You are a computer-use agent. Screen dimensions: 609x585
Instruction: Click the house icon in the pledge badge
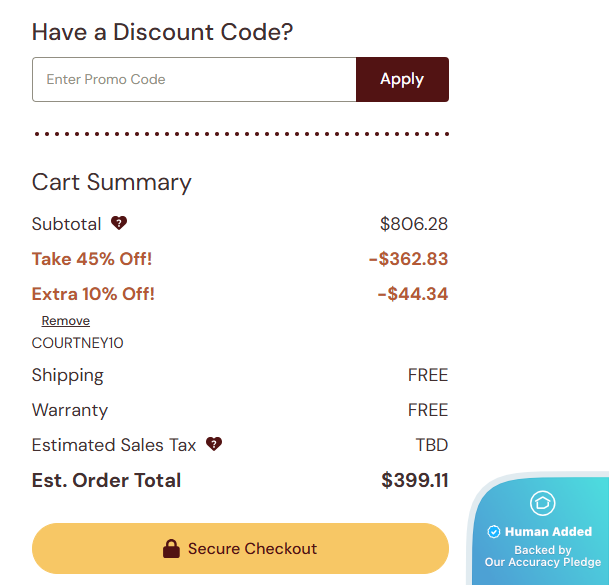coord(542,503)
